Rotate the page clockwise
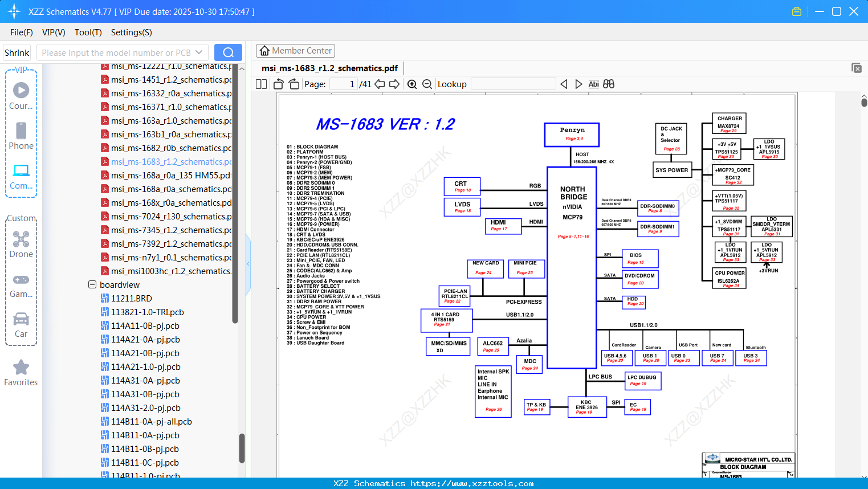Viewport: 868px width, 489px height. pos(294,84)
